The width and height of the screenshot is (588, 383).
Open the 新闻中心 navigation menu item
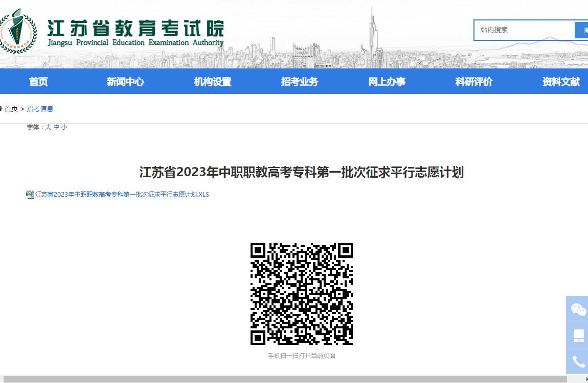click(x=125, y=82)
